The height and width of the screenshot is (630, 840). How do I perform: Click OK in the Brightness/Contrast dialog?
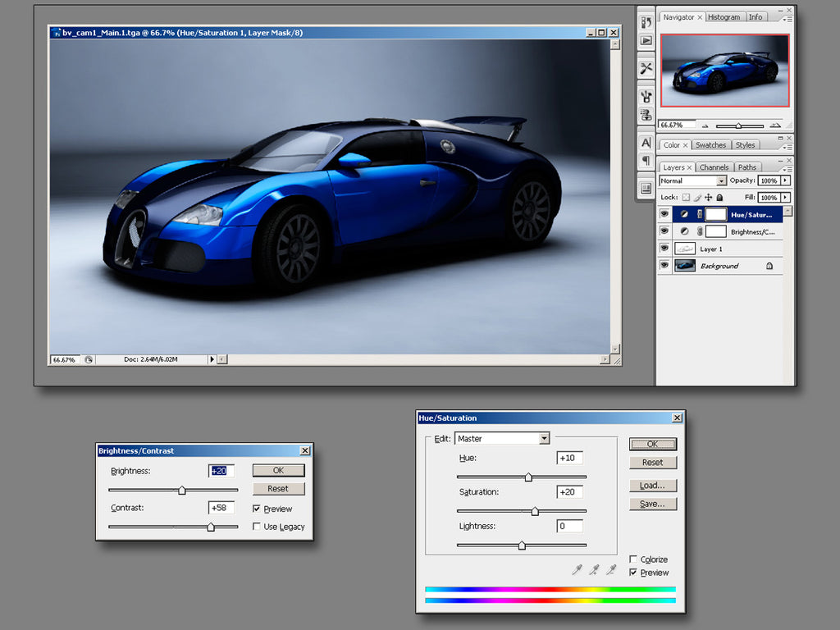click(278, 470)
